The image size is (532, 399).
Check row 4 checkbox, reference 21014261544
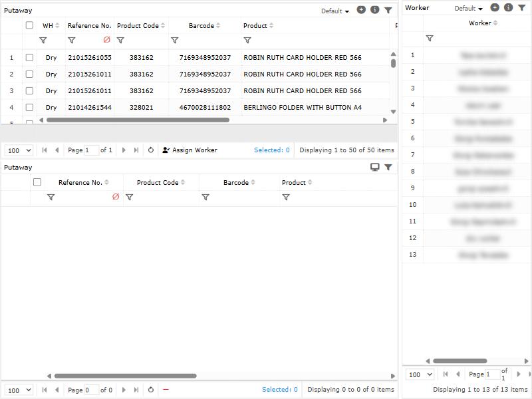(x=29, y=107)
